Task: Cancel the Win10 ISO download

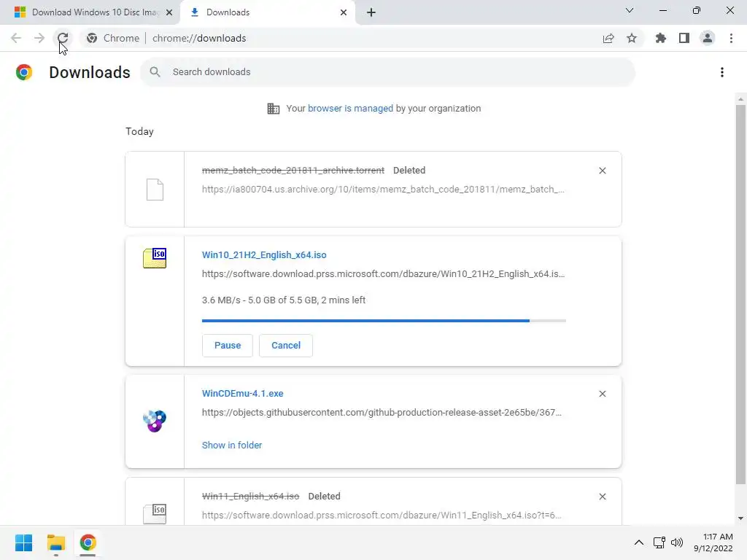Action: [x=286, y=345]
